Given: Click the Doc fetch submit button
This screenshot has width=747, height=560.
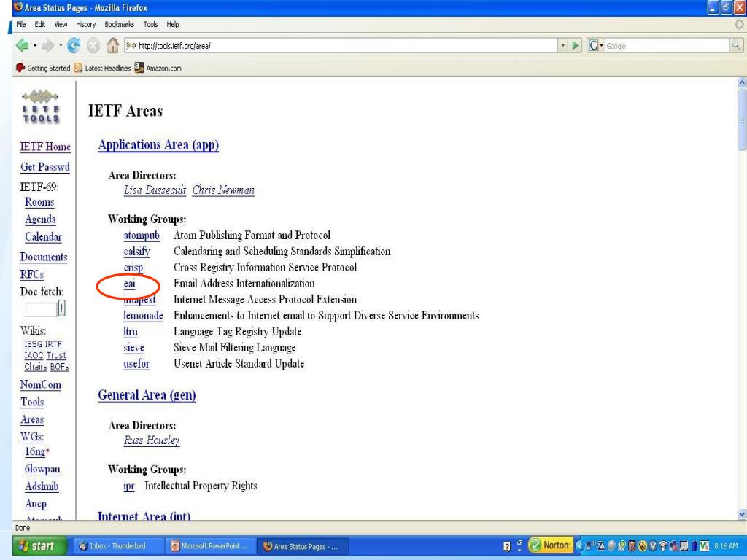Looking at the screenshot, I should pyautogui.click(x=61, y=308).
